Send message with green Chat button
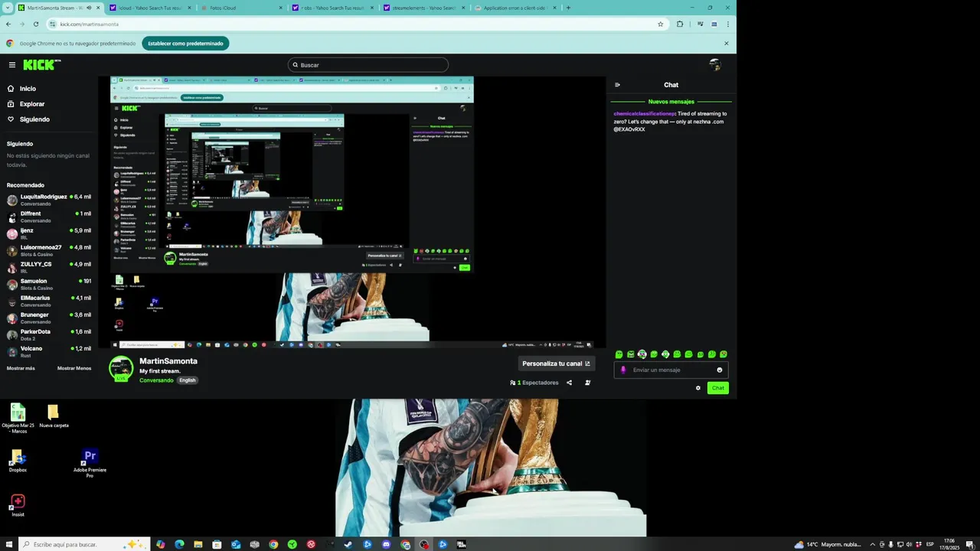The image size is (980, 551). 717,388
